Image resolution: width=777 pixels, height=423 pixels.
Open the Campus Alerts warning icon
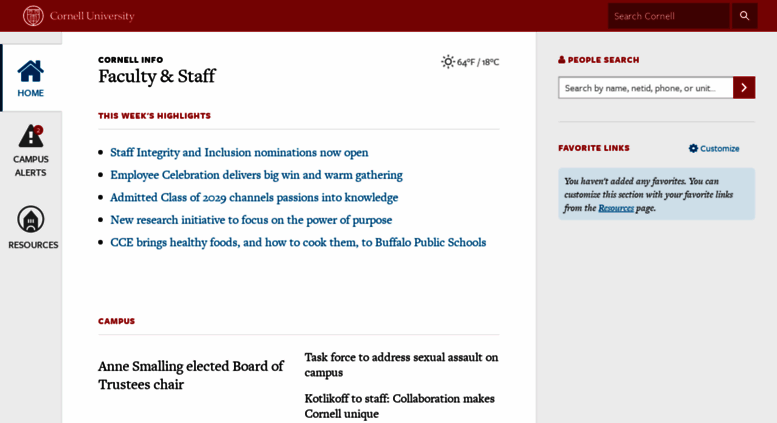(31, 136)
